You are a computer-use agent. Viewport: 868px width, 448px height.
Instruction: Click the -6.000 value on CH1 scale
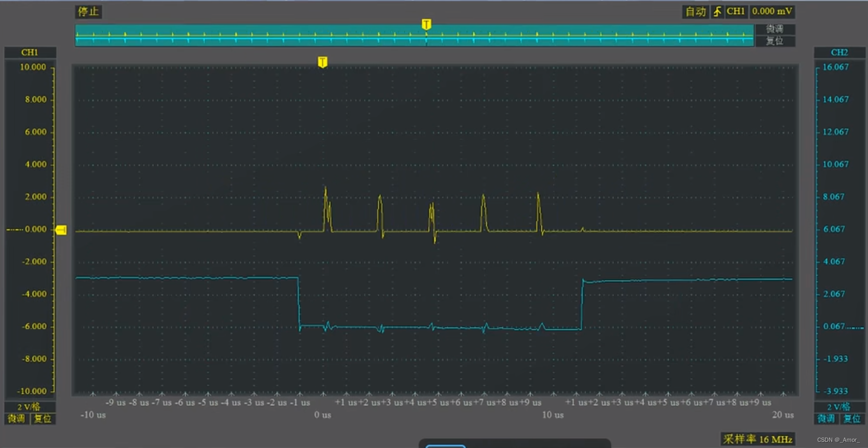click(x=34, y=326)
